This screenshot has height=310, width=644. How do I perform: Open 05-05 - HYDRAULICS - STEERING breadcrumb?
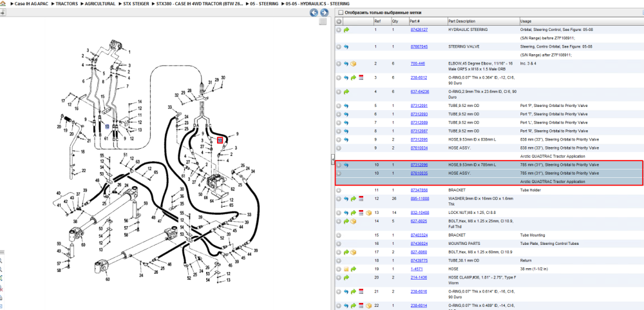pos(317,4)
